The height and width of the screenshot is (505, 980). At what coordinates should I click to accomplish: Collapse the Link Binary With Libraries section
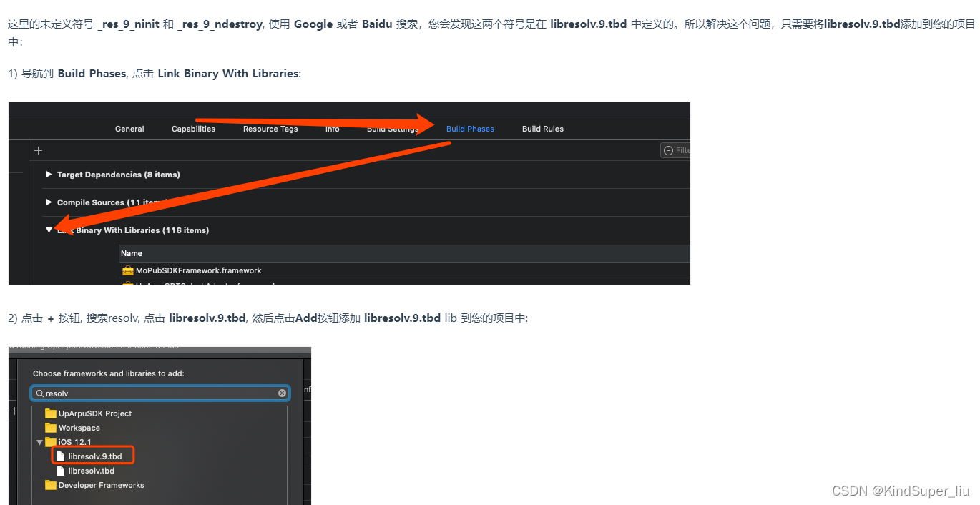(x=49, y=230)
